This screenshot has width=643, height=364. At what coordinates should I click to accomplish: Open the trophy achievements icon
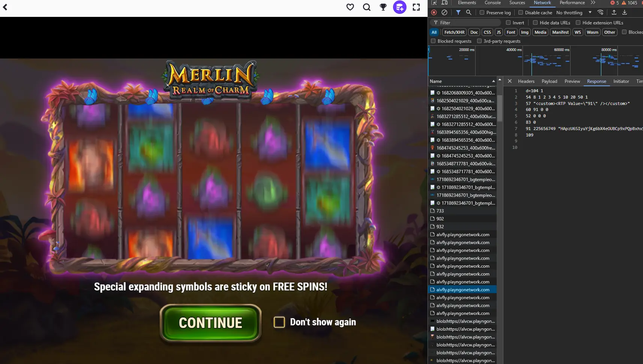pos(383,7)
